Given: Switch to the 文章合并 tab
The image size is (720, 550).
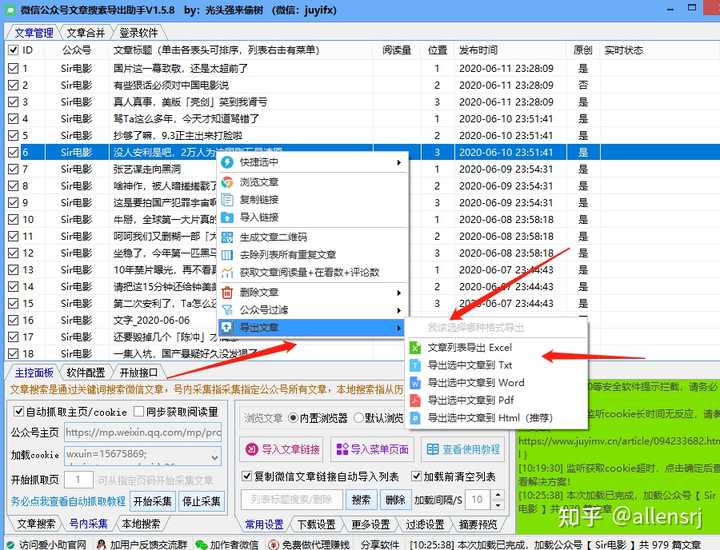Looking at the screenshot, I should pyautogui.click(x=86, y=33).
